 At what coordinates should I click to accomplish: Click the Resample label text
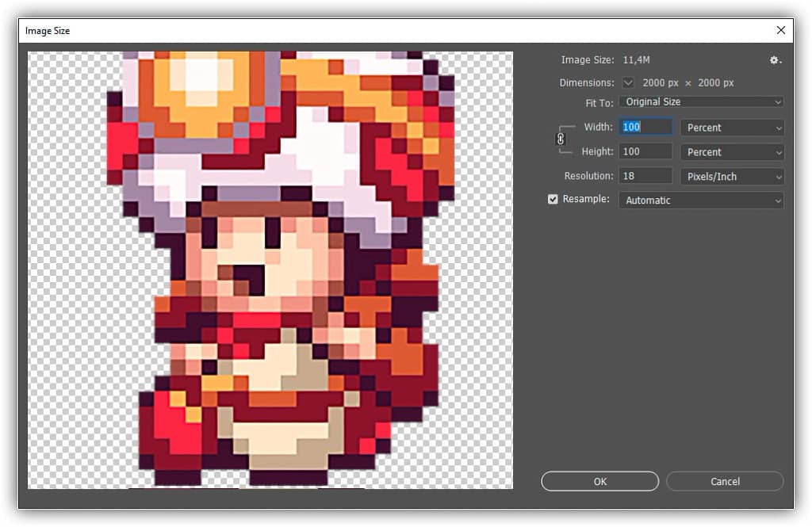[586, 199]
